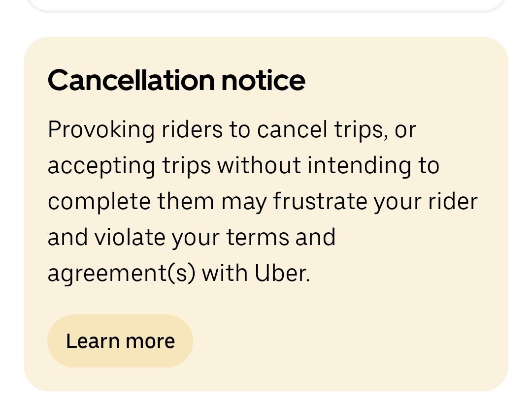Click the word 'terms' in the notice

258,238
